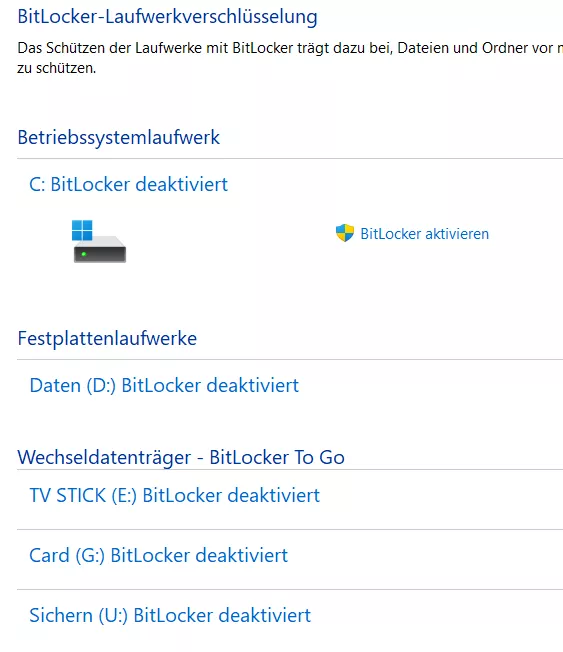Expand Card (G:) BitLocker entry

coord(158,555)
